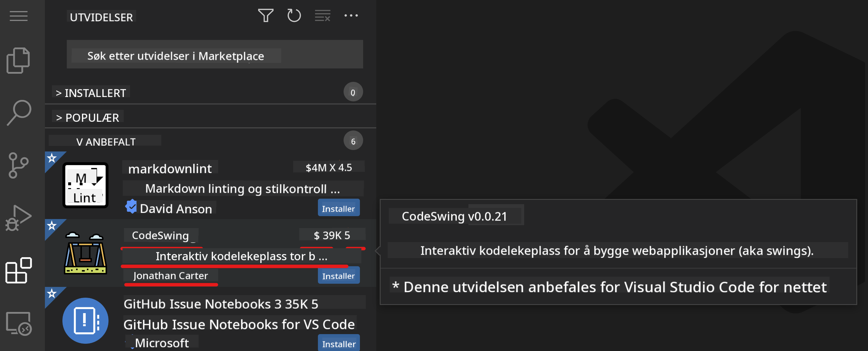The height and width of the screenshot is (351, 868).
Task: Filter extensions with the funnel icon
Action: click(265, 15)
